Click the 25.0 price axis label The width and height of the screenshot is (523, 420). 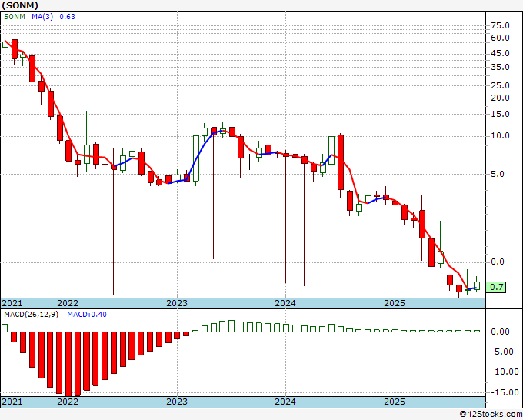pos(500,85)
